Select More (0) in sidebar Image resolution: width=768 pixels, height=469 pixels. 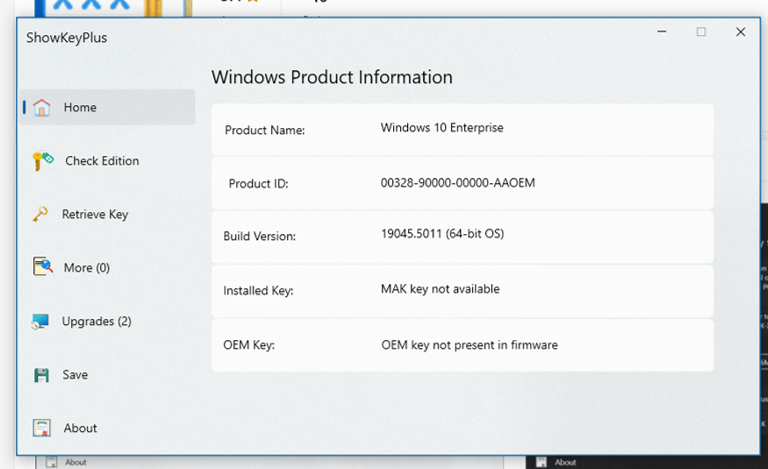(x=87, y=268)
